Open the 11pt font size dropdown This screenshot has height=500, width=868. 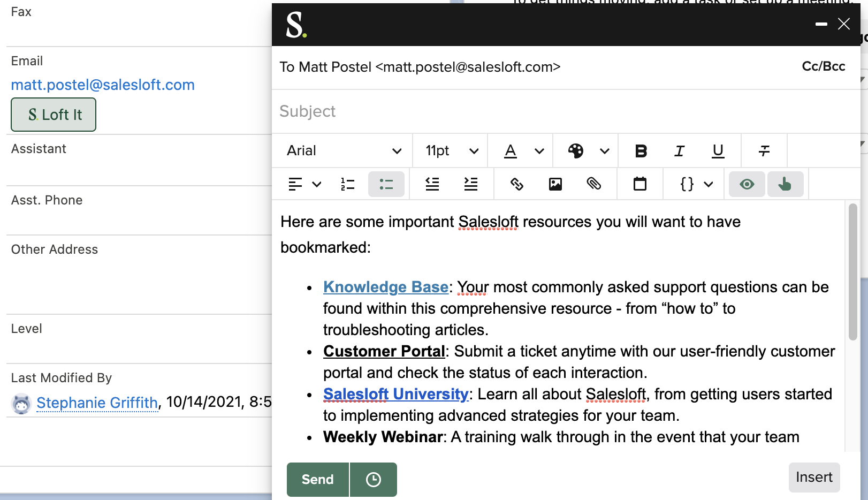point(451,151)
